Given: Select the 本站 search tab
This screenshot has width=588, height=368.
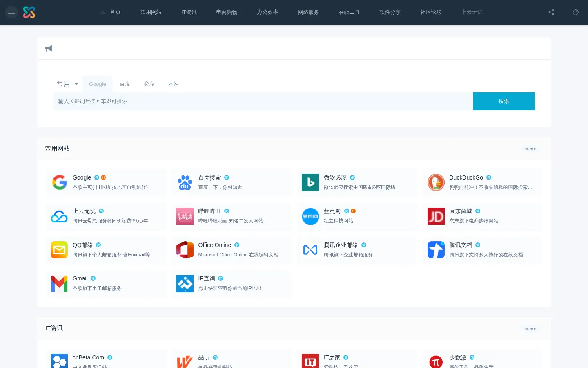Looking at the screenshot, I should pyautogui.click(x=174, y=84).
